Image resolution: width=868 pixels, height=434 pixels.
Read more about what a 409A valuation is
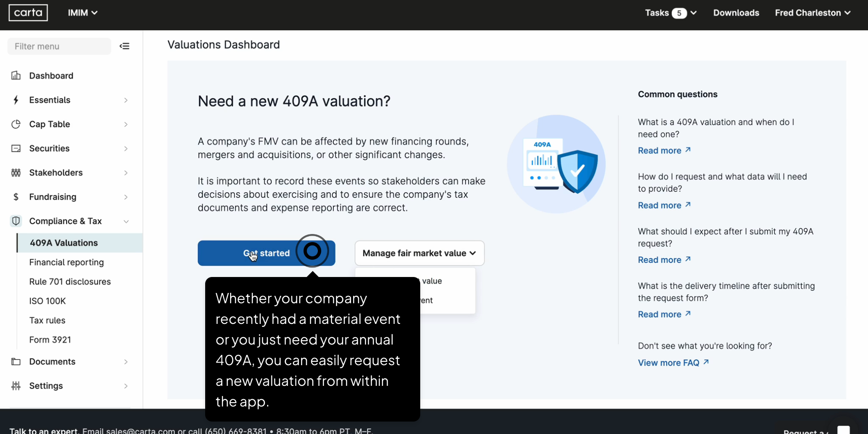(664, 151)
